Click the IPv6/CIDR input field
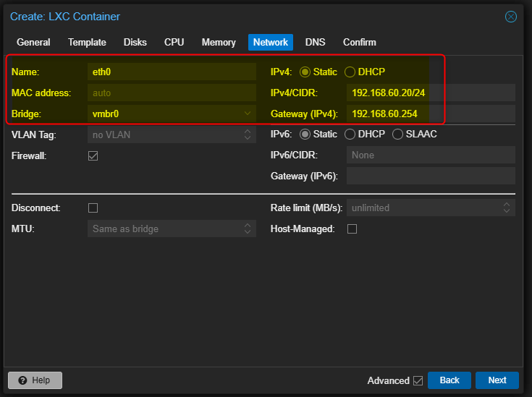Viewport: 532px width, 397px height. point(431,155)
